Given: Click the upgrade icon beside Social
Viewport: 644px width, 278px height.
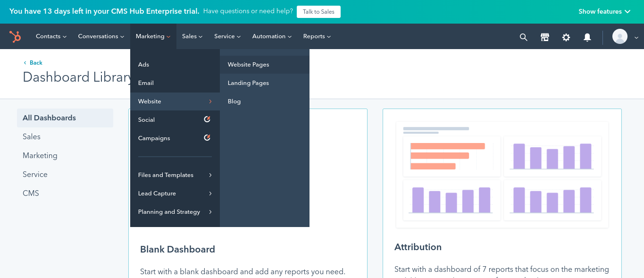Looking at the screenshot, I should pos(207,119).
